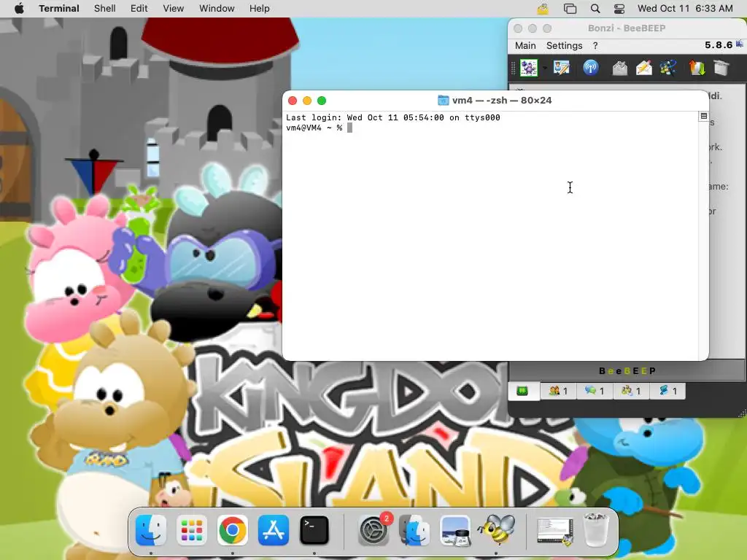
Task: Open Google Chrome from the Dock
Action: click(233, 530)
